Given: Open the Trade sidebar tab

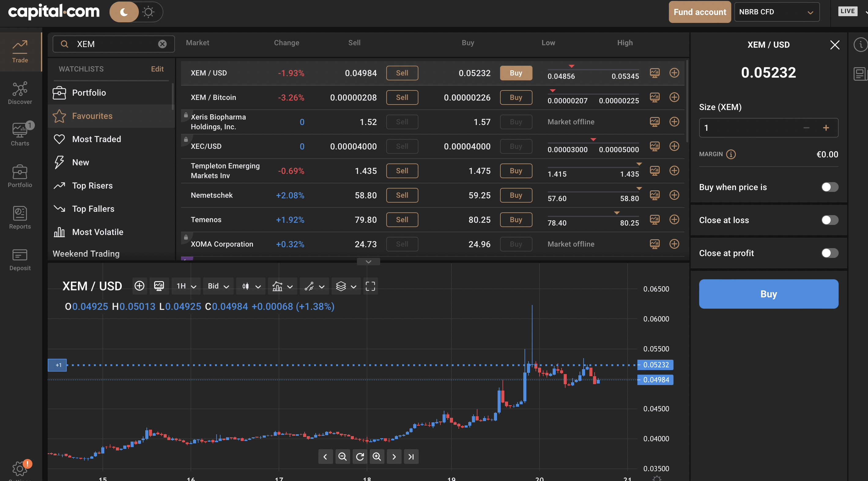Looking at the screenshot, I should 20,52.
